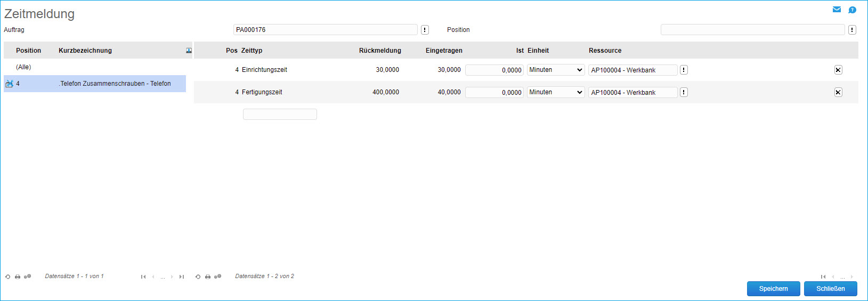The height and width of the screenshot is (301, 868).
Task: Print the time entries list (2 von 2)
Action: click(x=208, y=276)
